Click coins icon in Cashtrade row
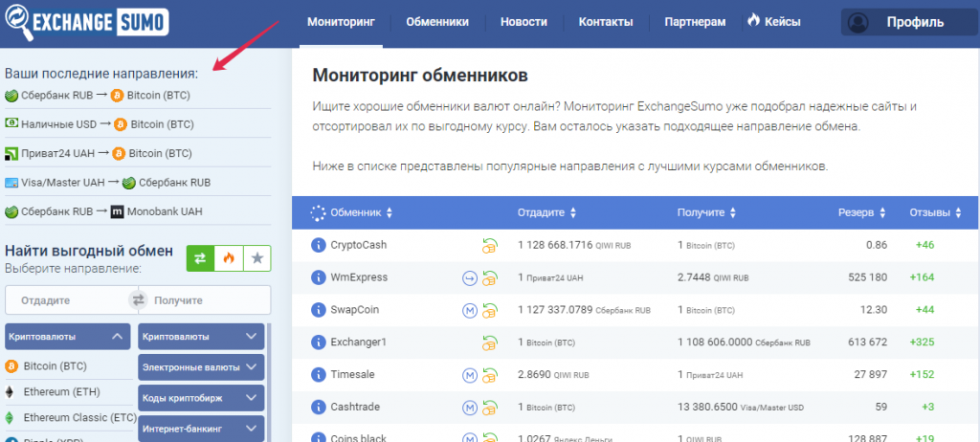980x442 pixels. (x=489, y=408)
